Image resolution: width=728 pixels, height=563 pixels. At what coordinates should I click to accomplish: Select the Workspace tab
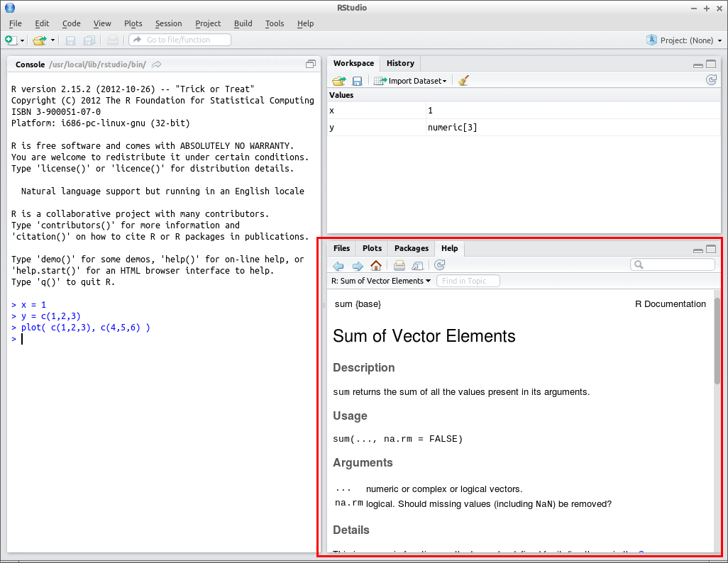(x=354, y=63)
